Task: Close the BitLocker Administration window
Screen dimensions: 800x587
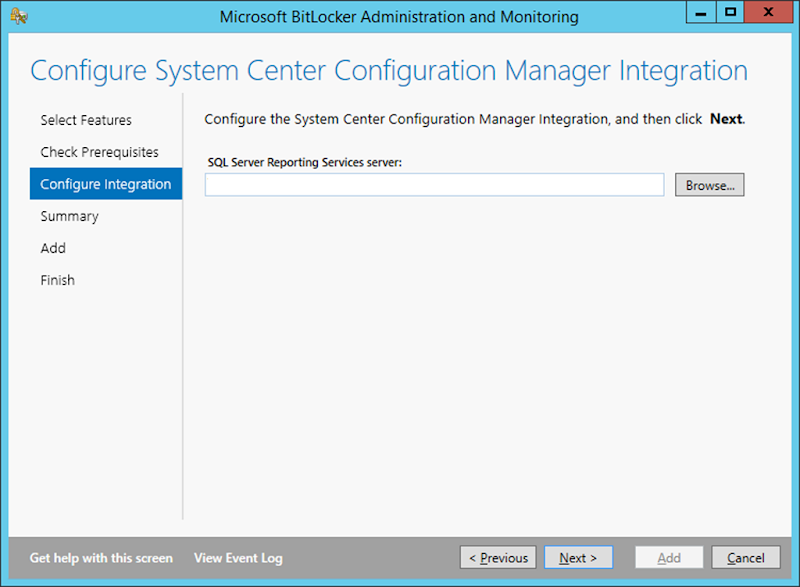Action: 769,13
